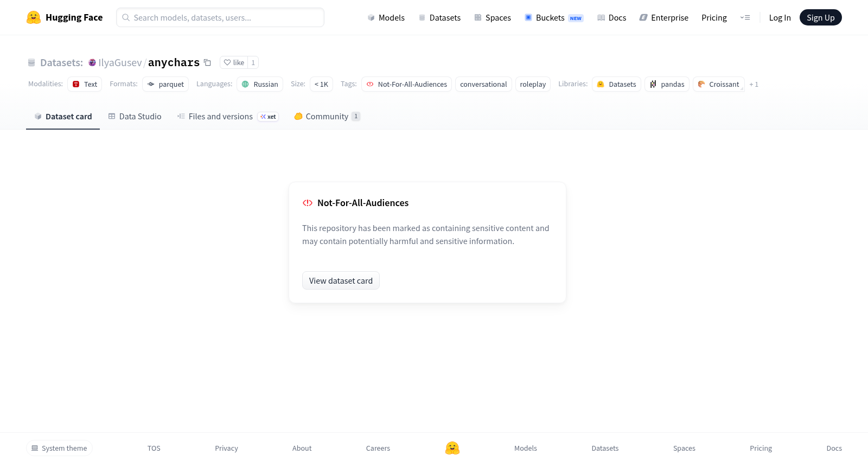The image size is (868, 467).
Task: Switch to Files and versions tab
Action: tap(228, 117)
